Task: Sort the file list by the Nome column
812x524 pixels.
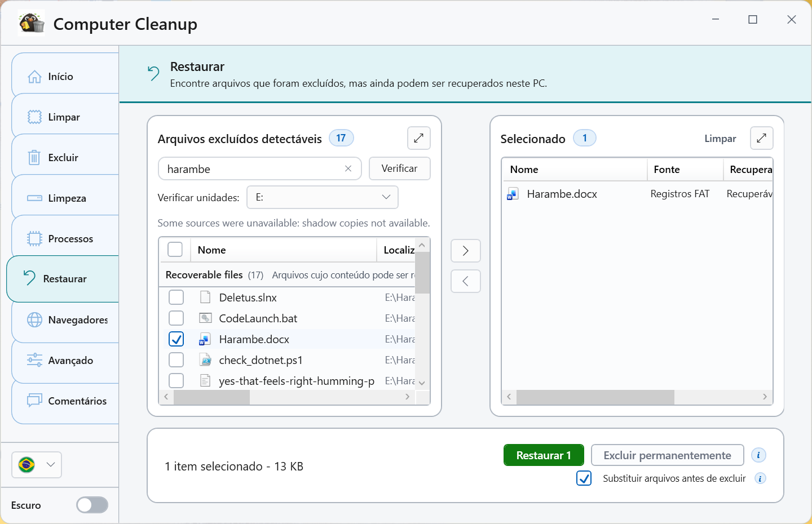Action: pyautogui.click(x=284, y=250)
